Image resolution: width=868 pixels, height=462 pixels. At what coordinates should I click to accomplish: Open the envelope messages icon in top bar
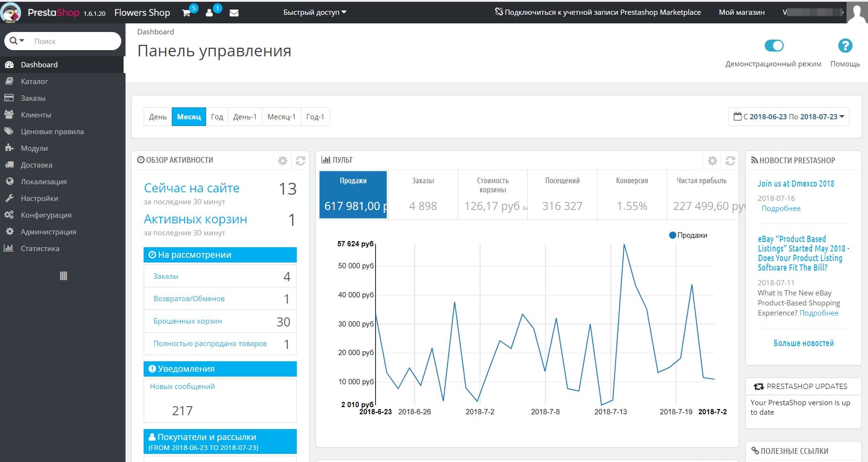pyautogui.click(x=234, y=13)
